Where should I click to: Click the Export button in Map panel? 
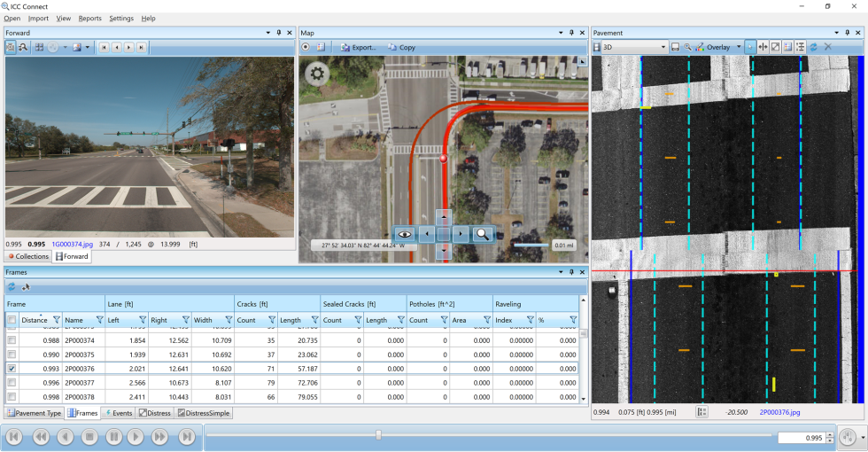359,47
